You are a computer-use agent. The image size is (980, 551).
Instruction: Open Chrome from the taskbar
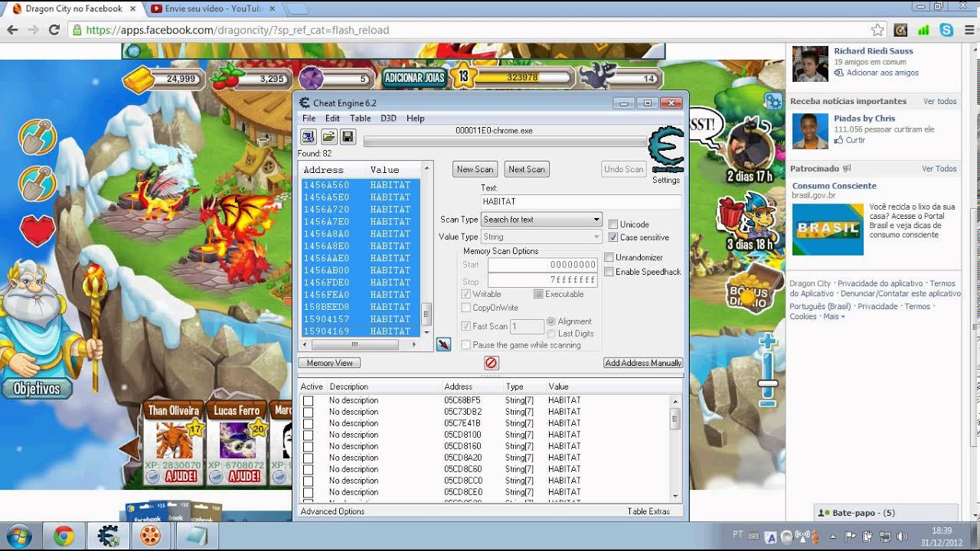tap(64, 536)
